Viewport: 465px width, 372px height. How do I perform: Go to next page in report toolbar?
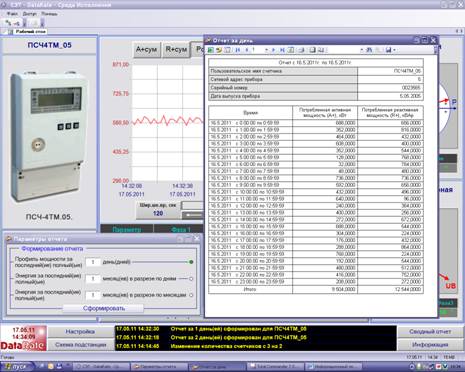coord(273,50)
